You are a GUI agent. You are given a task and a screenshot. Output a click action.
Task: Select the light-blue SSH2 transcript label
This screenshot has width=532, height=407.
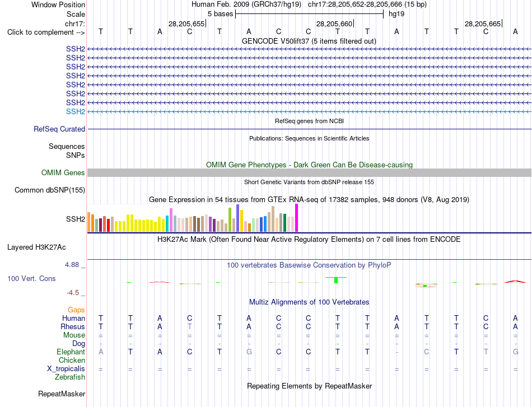(x=76, y=111)
